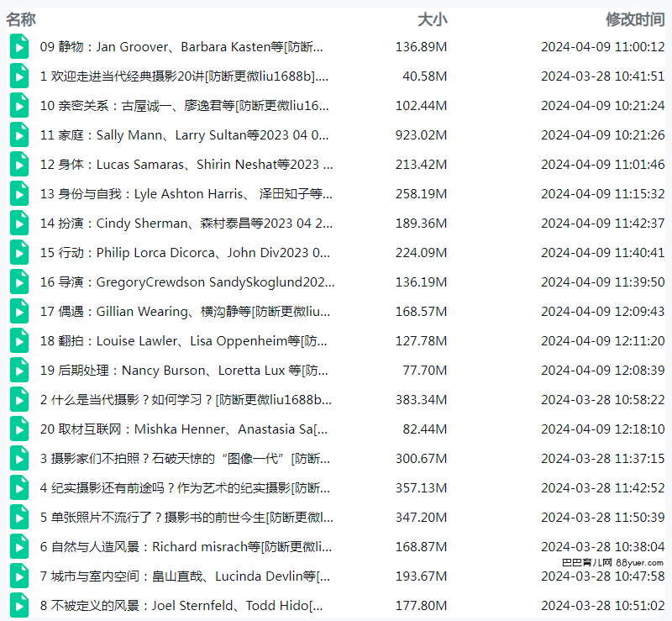Click modified time 2024-03-28 11:37:15
Image resolution: width=672 pixels, height=621 pixels.
pos(603,459)
